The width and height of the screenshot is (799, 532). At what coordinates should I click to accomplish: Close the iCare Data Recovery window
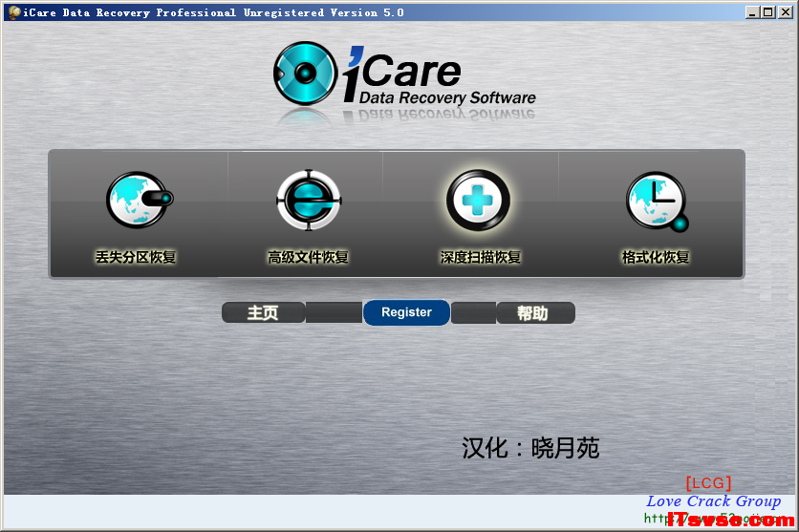(x=786, y=12)
